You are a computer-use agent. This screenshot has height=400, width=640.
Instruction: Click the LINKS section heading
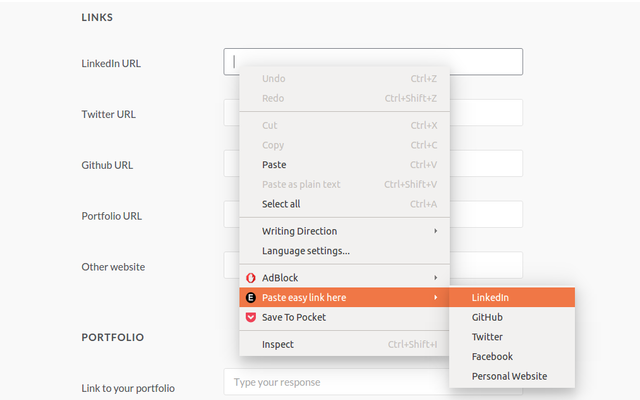pyautogui.click(x=97, y=18)
